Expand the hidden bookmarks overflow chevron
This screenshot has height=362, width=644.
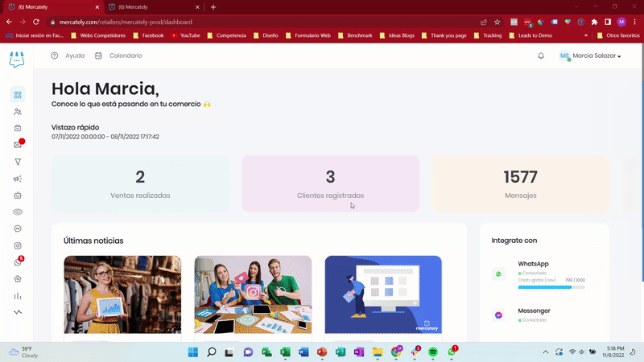585,35
